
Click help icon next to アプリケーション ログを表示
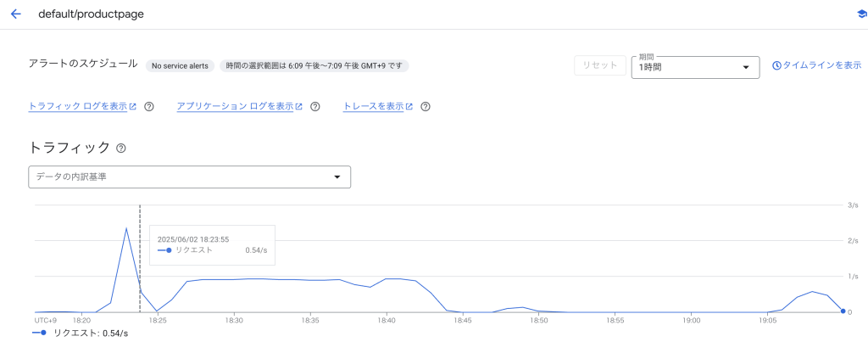coord(315,107)
